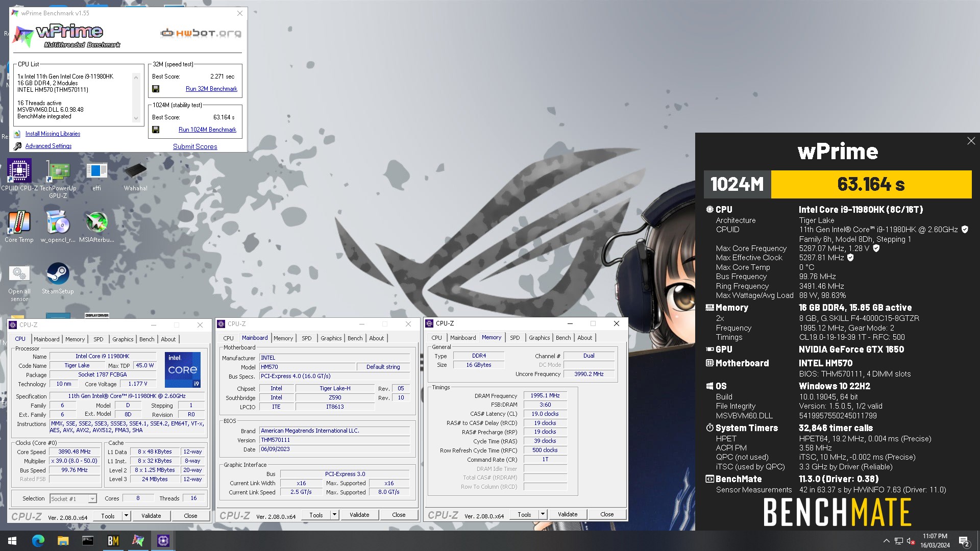Click Submit Scores link in wPrime
The width and height of the screenshot is (980, 551).
(195, 146)
